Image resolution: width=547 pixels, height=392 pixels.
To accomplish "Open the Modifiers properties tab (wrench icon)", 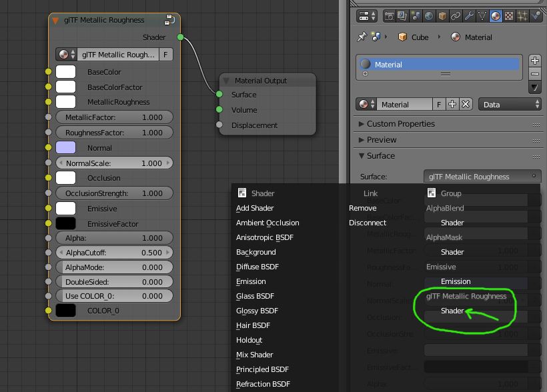I will click(469, 16).
